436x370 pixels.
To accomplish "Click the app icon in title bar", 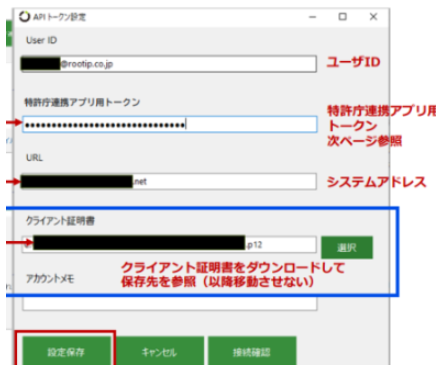I will (24, 17).
